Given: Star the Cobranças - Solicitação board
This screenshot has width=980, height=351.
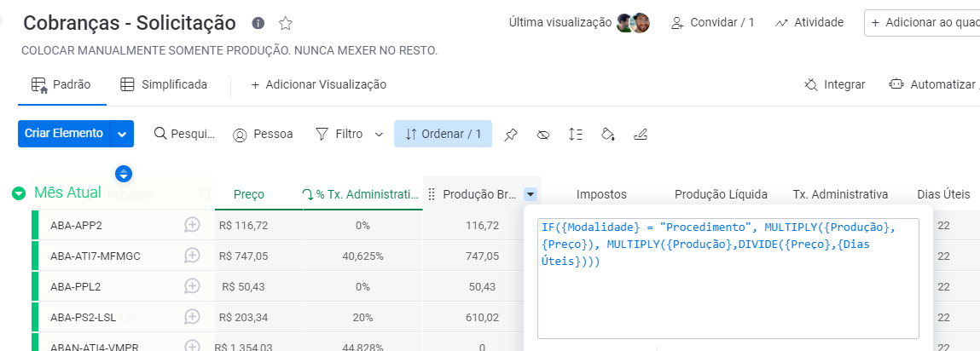Looking at the screenshot, I should (x=286, y=23).
